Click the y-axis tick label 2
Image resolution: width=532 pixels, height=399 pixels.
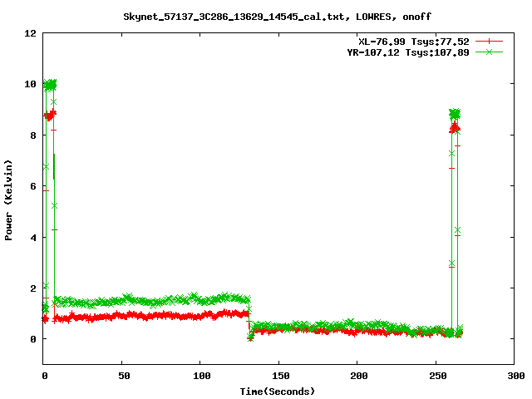(x=33, y=288)
